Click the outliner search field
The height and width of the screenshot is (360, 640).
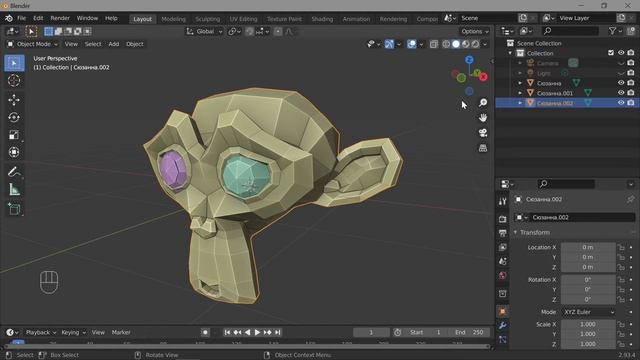click(570, 31)
